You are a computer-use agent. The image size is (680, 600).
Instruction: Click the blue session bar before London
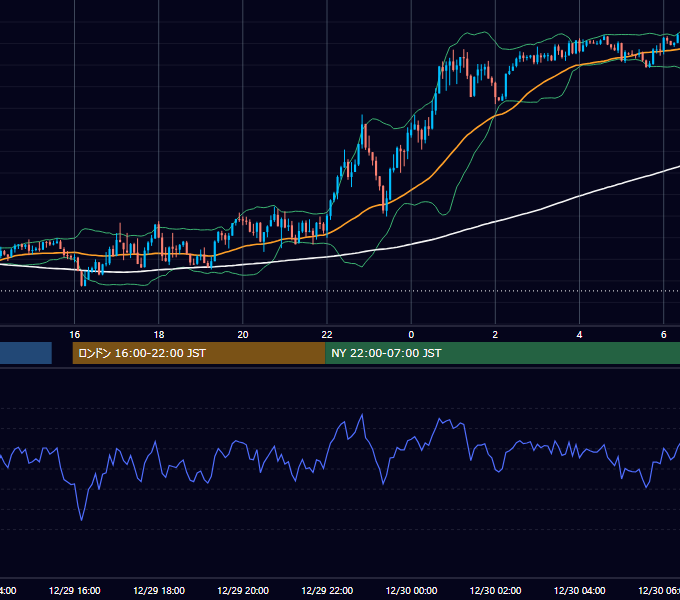(x=26, y=353)
